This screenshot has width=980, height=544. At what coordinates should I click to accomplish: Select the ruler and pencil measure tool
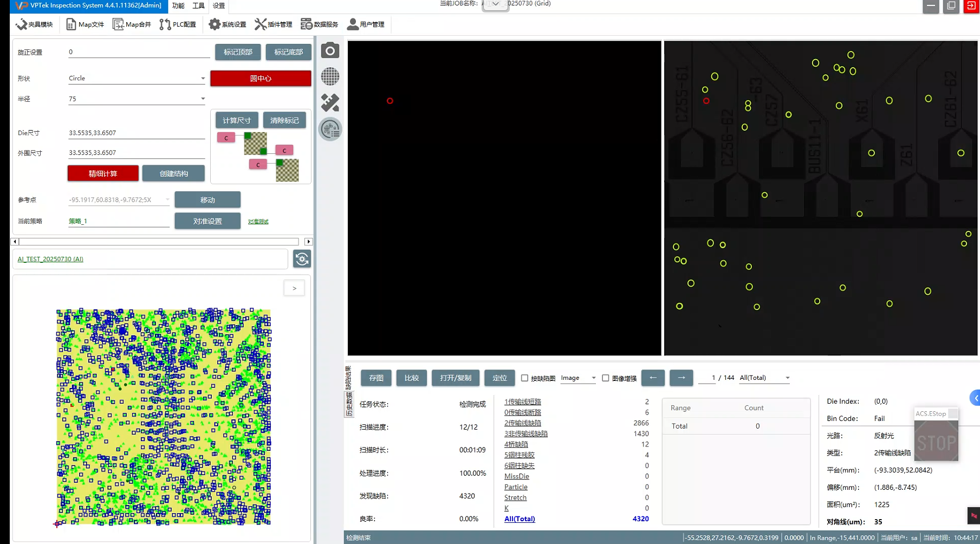330,102
